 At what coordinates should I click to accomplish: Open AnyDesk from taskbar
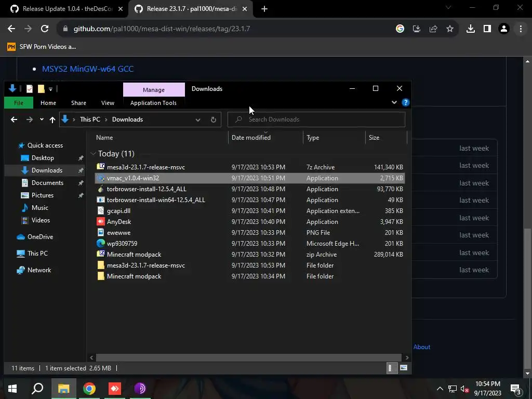[115, 389]
